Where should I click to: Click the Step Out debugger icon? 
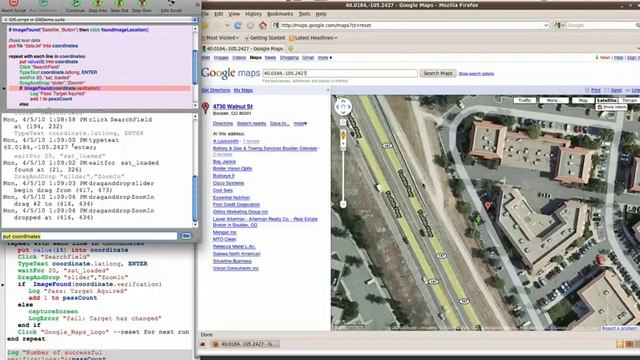point(120,3)
